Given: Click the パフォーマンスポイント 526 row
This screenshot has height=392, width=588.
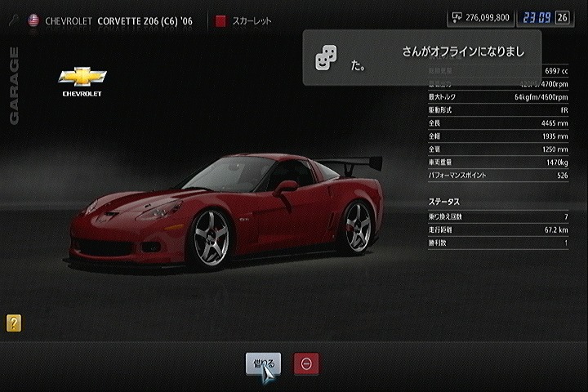Looking at the screenshot, I should [498, 176].
